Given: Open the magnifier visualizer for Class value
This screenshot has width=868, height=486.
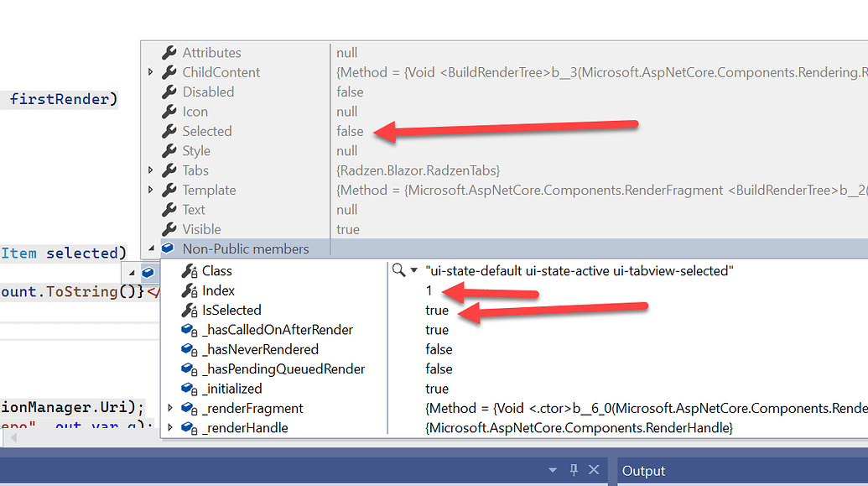Looking at the screenshot, I should [398, 270].
